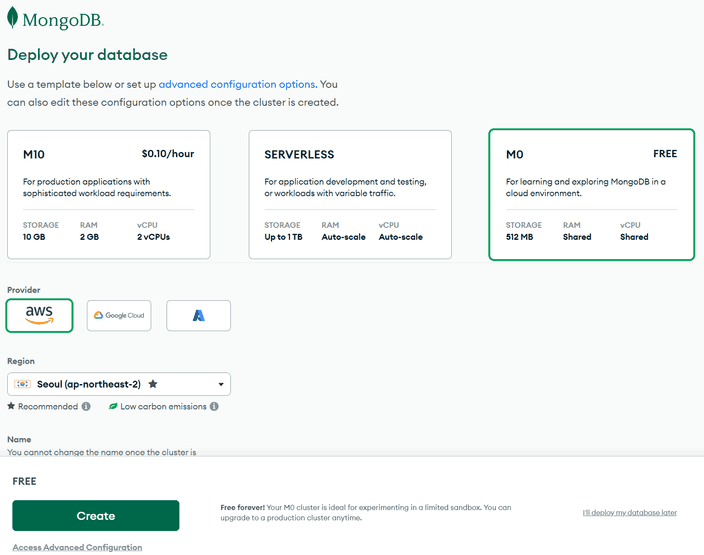The image size is (704, 555).
Task: Click I'll deploy my database later
Action: 629,512
